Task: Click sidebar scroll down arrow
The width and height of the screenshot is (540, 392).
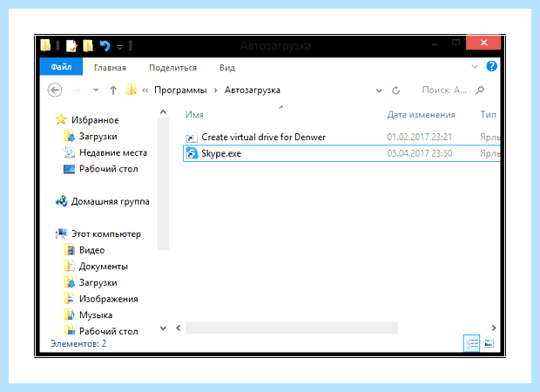Action: pos(163,328)
